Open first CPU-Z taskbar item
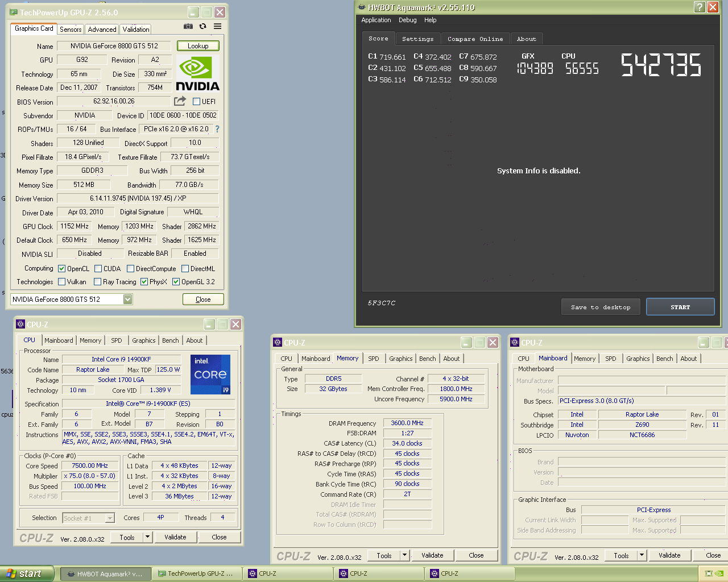Screen dimensions: 728x582 click(x=287, y=574)
